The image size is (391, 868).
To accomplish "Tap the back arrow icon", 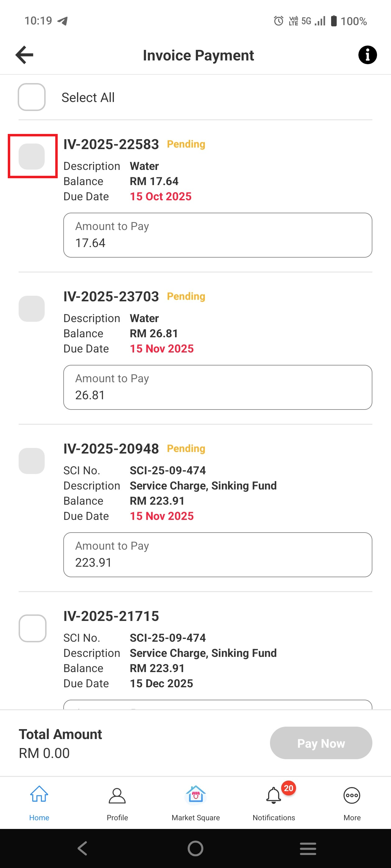I will click(x=24, y=55).
